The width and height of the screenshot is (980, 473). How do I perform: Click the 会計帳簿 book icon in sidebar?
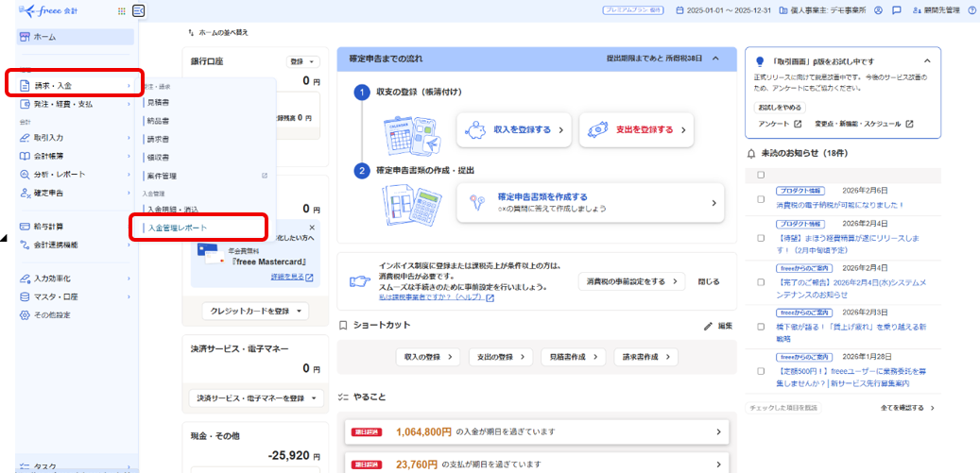pyautogui.click(x=25, y=156)
